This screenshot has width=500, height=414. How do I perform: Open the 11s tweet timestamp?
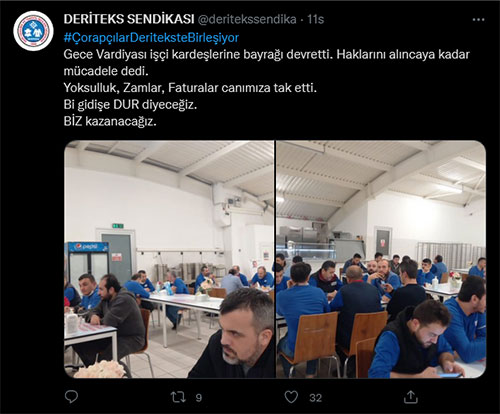(315, 19)
